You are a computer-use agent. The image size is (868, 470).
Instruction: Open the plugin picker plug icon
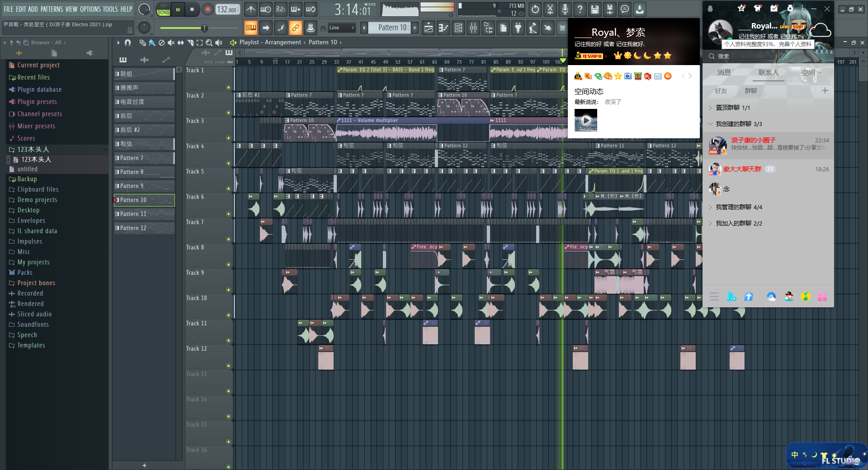tap(518, 28)
